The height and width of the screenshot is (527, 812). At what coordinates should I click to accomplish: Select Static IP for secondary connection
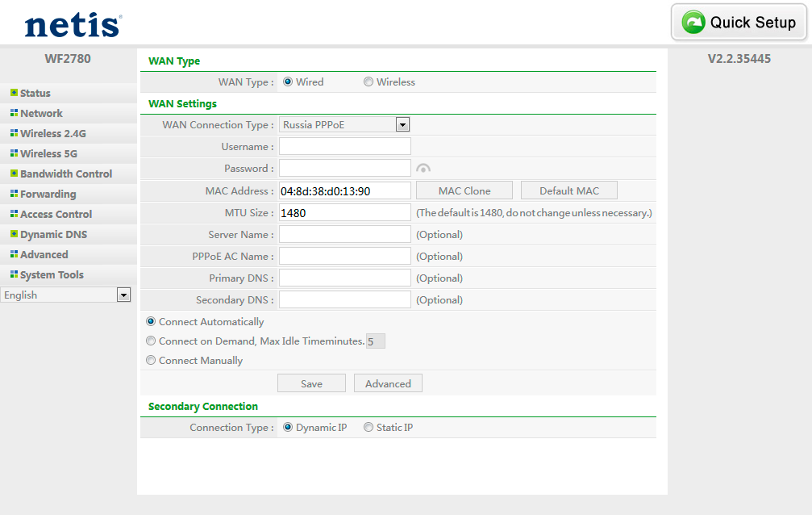click(369, 428)
